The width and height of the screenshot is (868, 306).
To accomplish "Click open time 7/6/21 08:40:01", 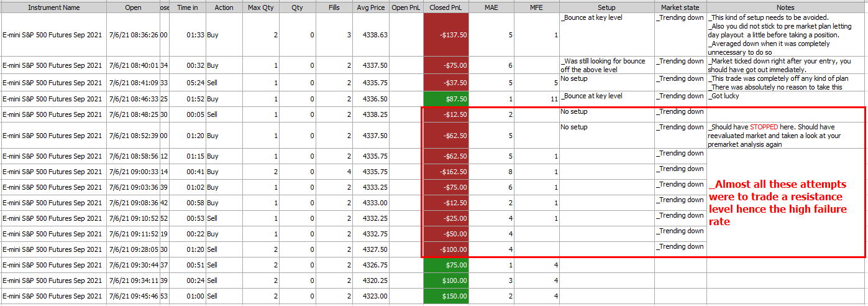I will 133,65.
